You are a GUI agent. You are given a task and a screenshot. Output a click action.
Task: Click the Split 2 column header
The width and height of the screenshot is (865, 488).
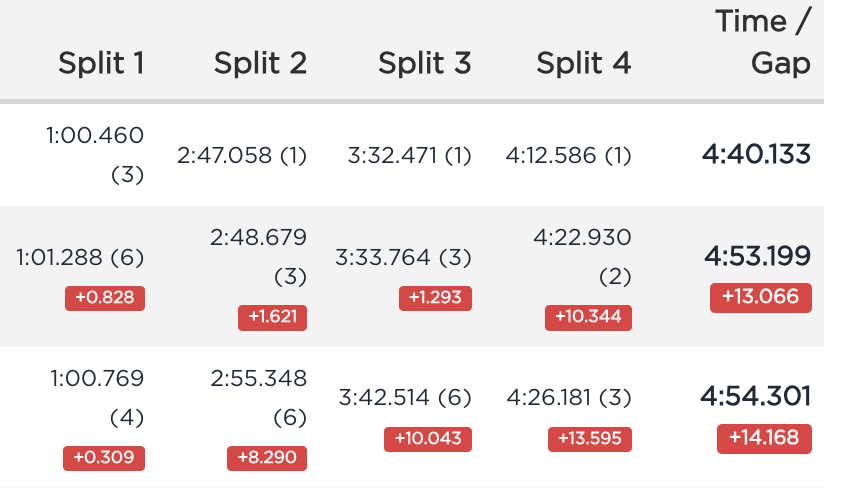coord(260,63)
